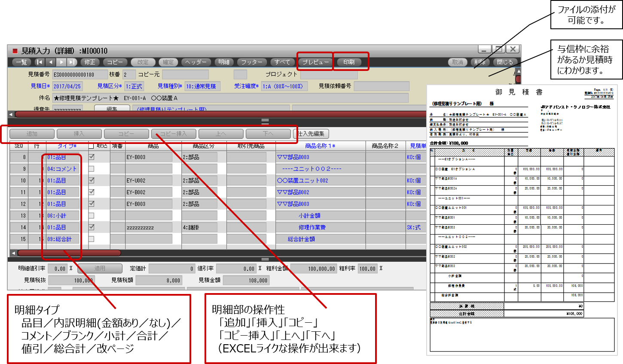623x364 pixels.
Task: Open type combo 04:コメント in SEQ 9
Action: click(x=63, y=169)
